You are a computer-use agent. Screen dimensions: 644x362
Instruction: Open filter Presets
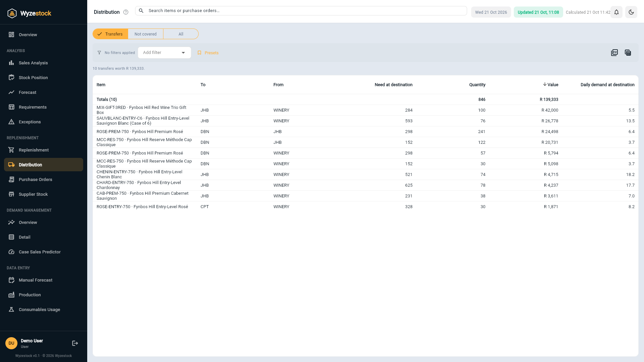(x=208, y=53)
